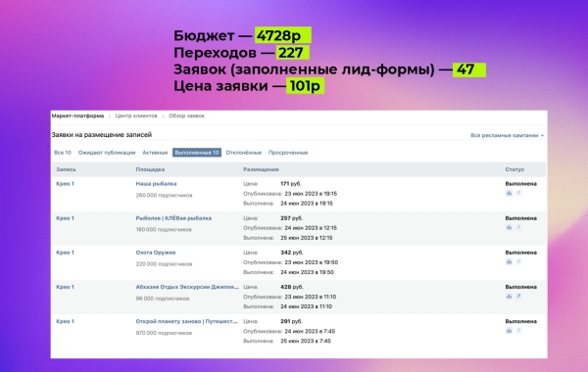Screen dimensions: 588x372
Task: Open post link icon for Открой планету заново row
Action: tap(518, 331)
